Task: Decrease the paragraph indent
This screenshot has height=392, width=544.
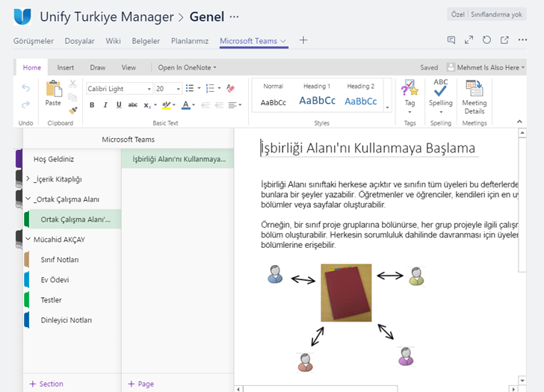Action: coord(205,105)
